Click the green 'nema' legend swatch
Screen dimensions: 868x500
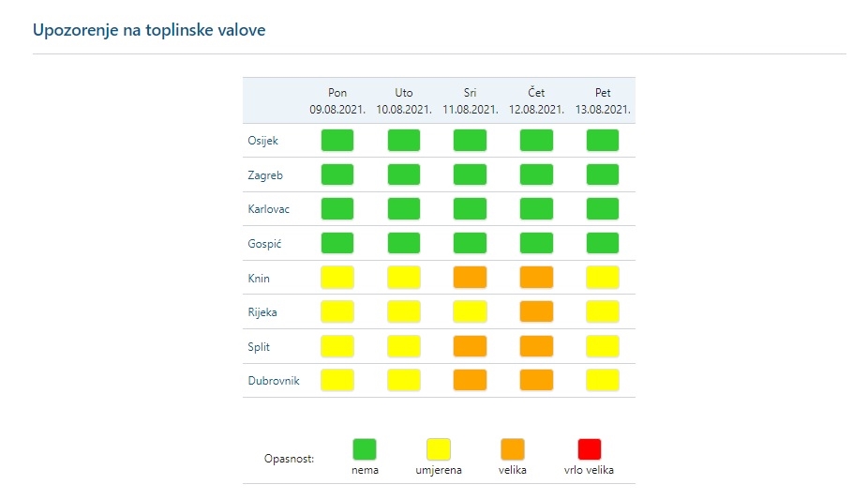click(x=365, y=449)
